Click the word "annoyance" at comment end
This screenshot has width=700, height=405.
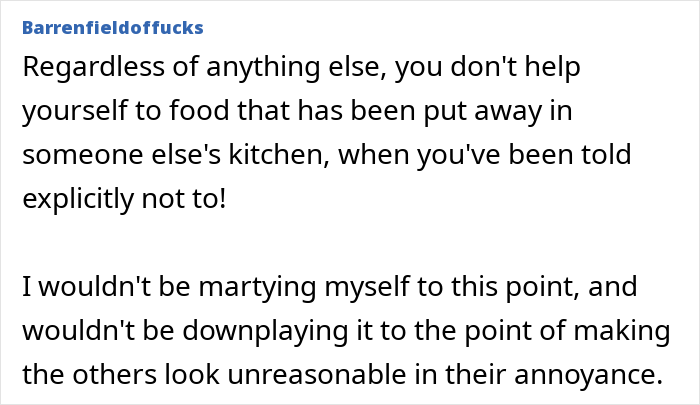tap(599, 375)
